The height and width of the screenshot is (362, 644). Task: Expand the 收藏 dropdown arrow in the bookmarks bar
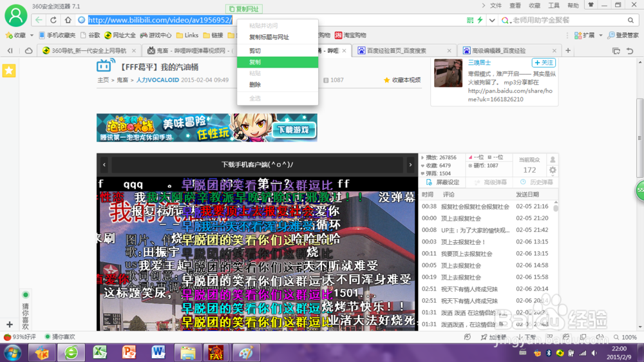pos(32,35)
